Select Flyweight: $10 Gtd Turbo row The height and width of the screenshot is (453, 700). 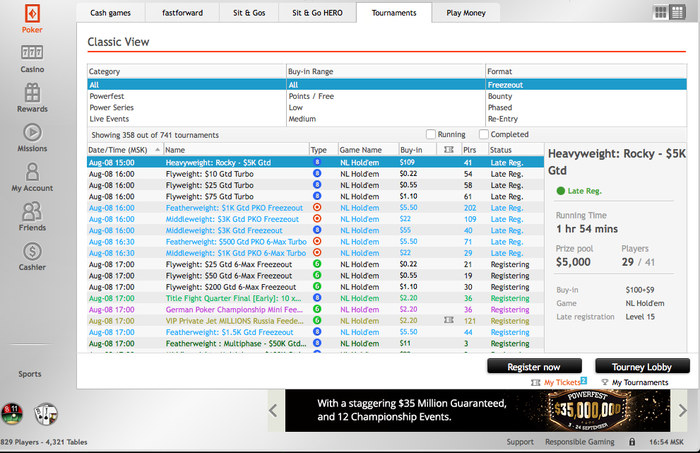pos(315,174)
